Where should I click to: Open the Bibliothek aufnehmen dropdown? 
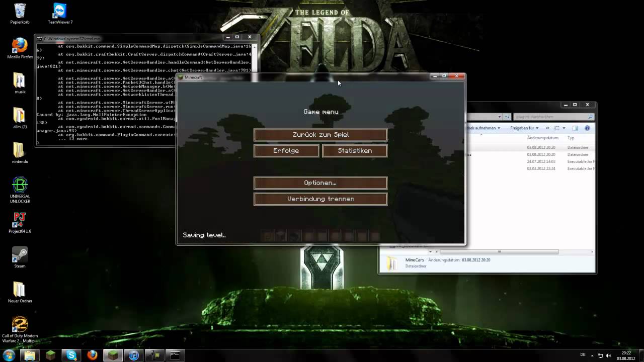tap(484, 128)
